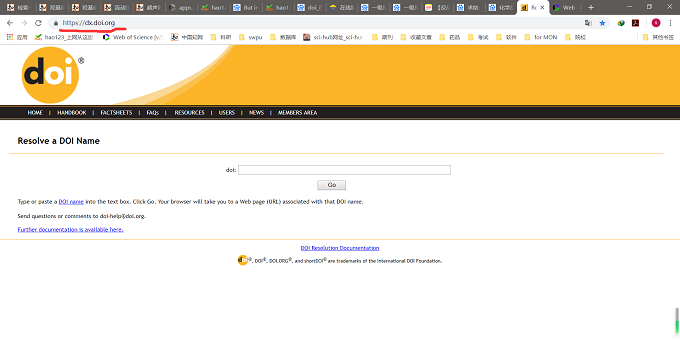Open the Apps bookmarks shortcut
This screenshot has width=680, height=364.
17,37
